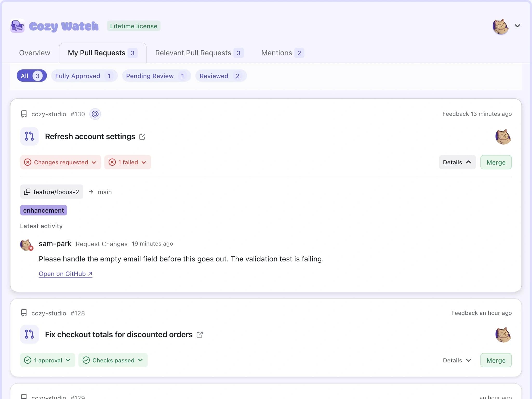532x399 pixels.
Task: Click the Lifetime license badge
Action: click(134, 26)
